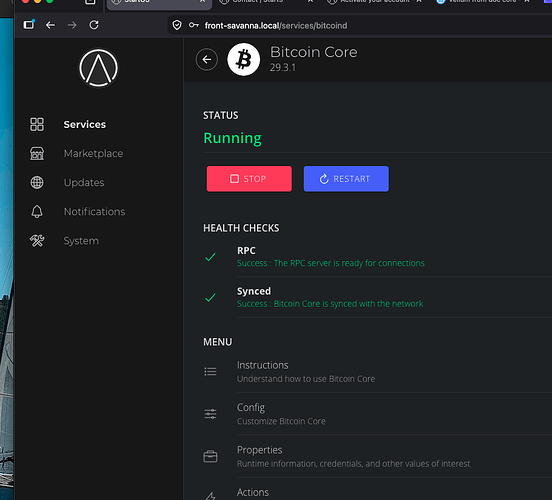Restart the Bitcoin Core service
This screenshot has height=500, width=552.
[346, 179]
